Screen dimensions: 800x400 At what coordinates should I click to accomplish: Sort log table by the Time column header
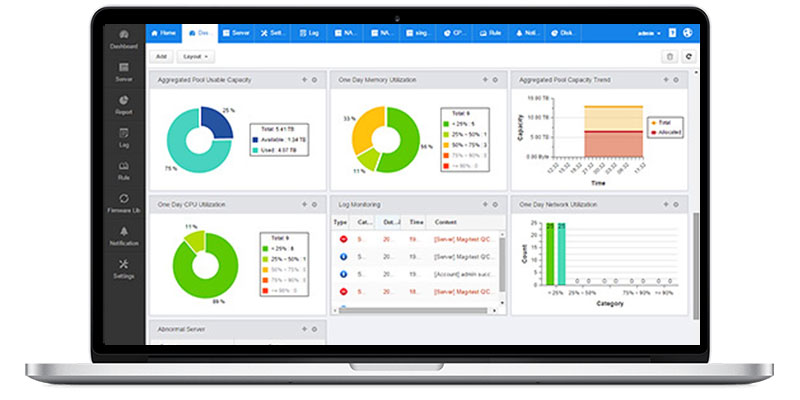[416, 222]
